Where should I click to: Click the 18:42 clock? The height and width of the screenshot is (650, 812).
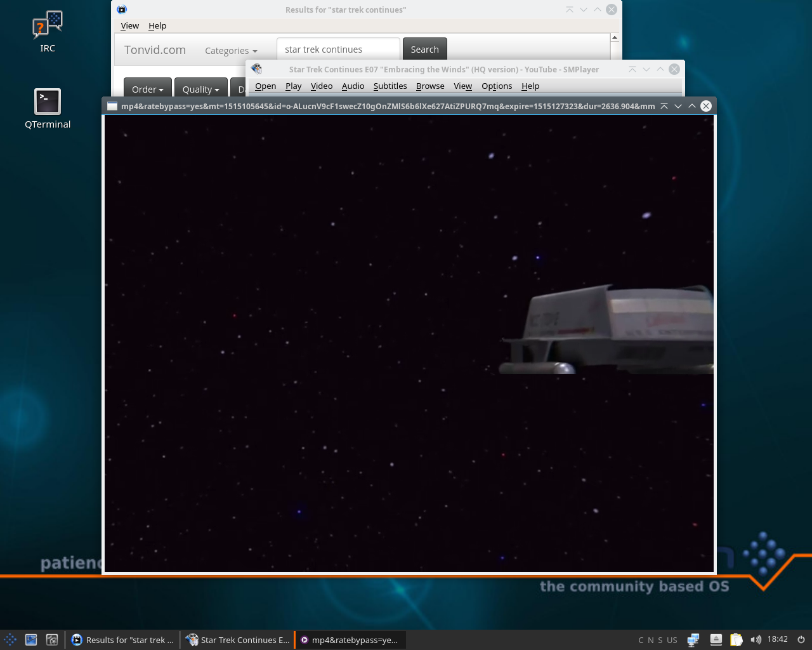pyautogui.click(x=778, y=639)
